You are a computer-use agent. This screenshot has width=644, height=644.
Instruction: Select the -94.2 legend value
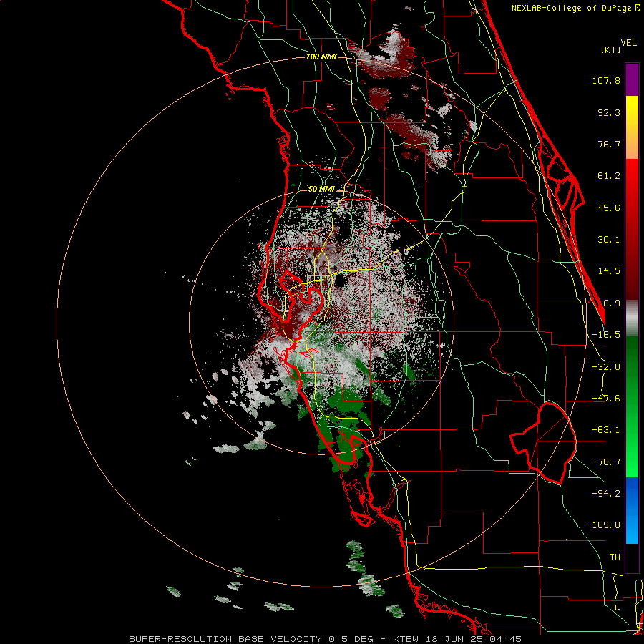pyautogui.click(x=606, y=493)
